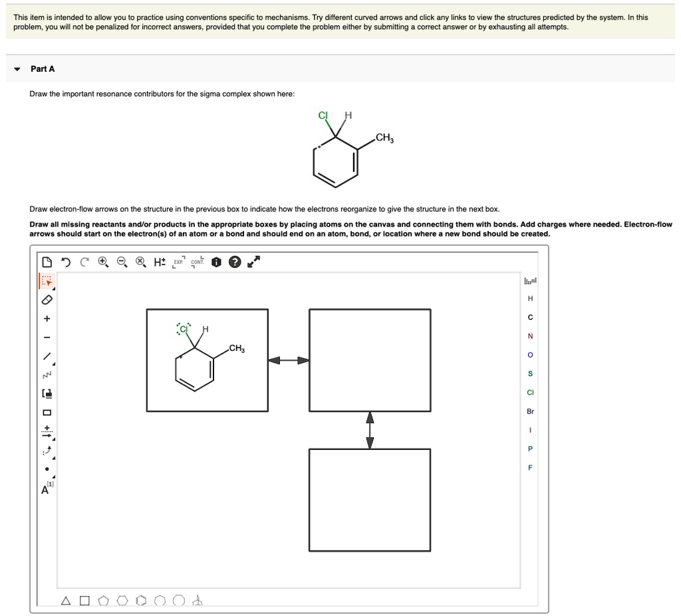
Task: Collapse the Part A section
Action: click(17, 69)
